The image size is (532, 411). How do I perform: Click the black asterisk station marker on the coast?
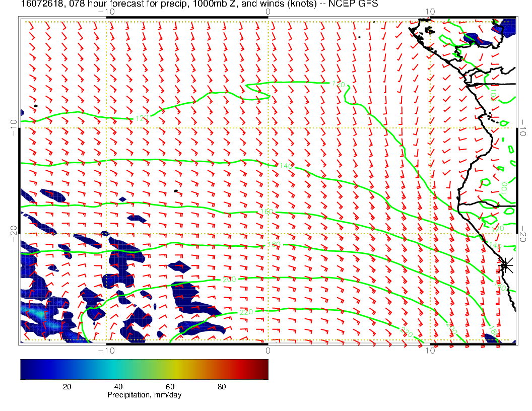[505, 264]
